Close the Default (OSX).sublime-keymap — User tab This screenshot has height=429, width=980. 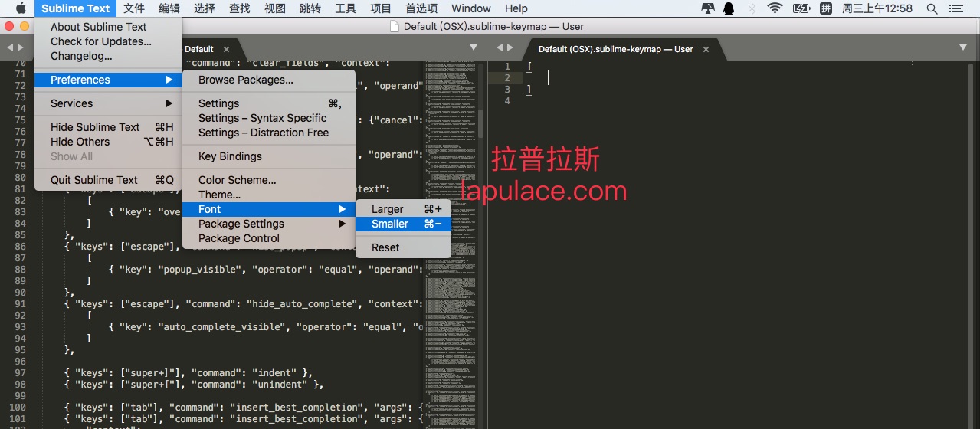(706, 49)
